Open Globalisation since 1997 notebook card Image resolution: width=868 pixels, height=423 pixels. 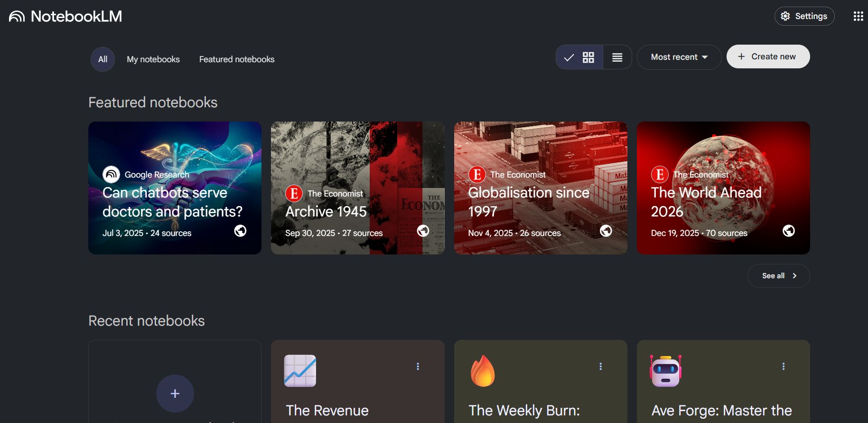pyautogui.click(x=541, y=188)
